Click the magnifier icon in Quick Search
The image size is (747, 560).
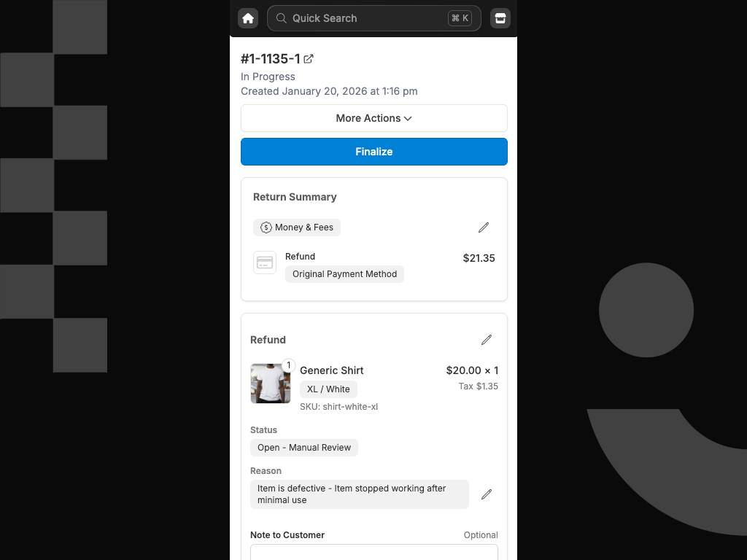[281, 18]
